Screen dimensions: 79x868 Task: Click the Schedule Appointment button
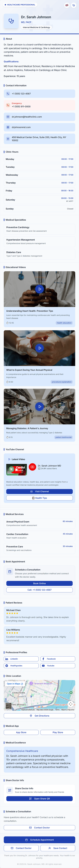39,840
